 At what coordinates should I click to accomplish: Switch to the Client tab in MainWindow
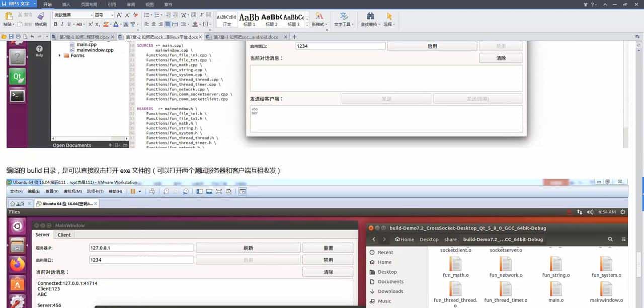point(64,235)
